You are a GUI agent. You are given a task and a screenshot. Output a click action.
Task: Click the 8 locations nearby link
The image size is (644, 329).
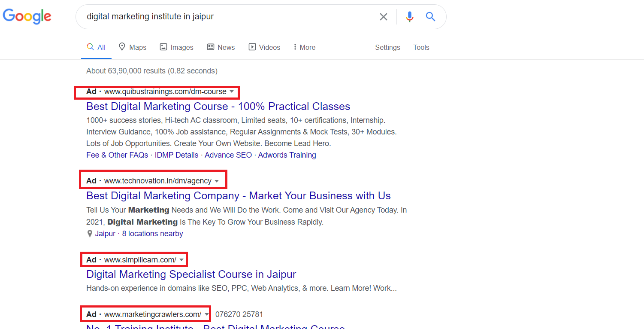point(152,233)
